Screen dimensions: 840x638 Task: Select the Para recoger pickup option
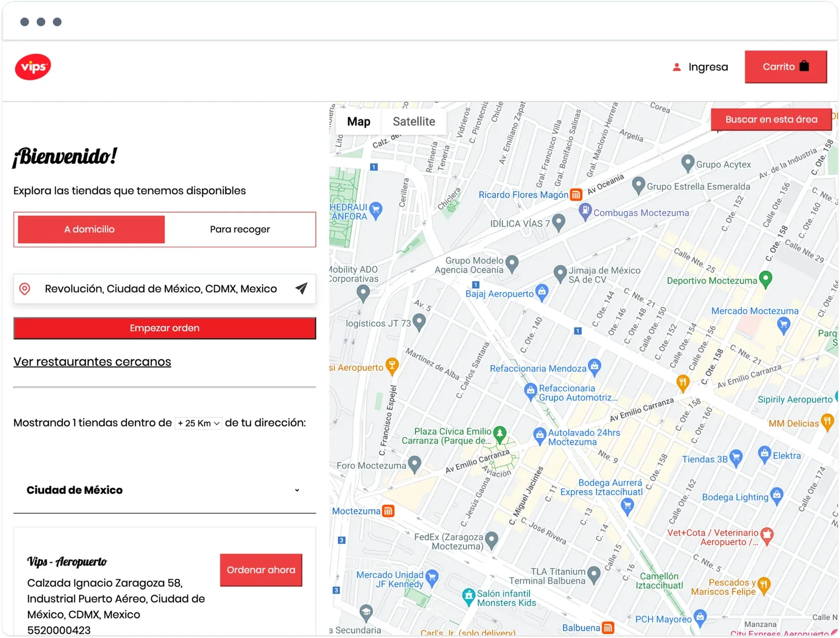pos(240,229)
